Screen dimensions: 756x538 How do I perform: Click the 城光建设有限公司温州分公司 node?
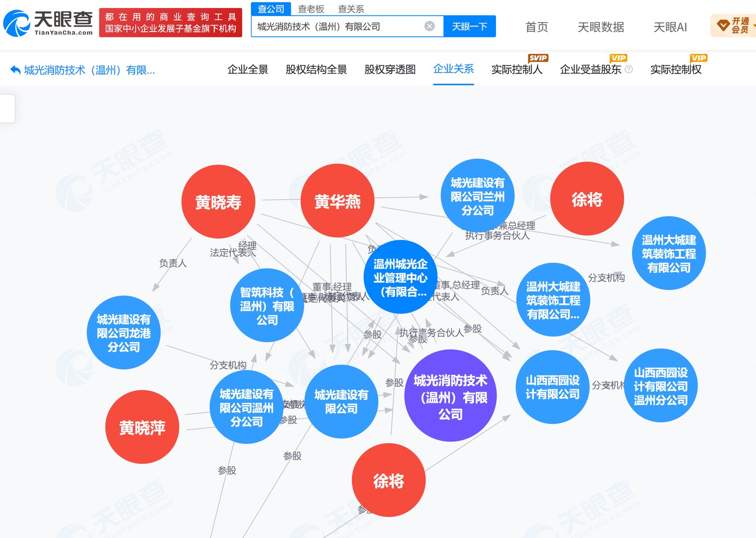click(x=246, y=407)
